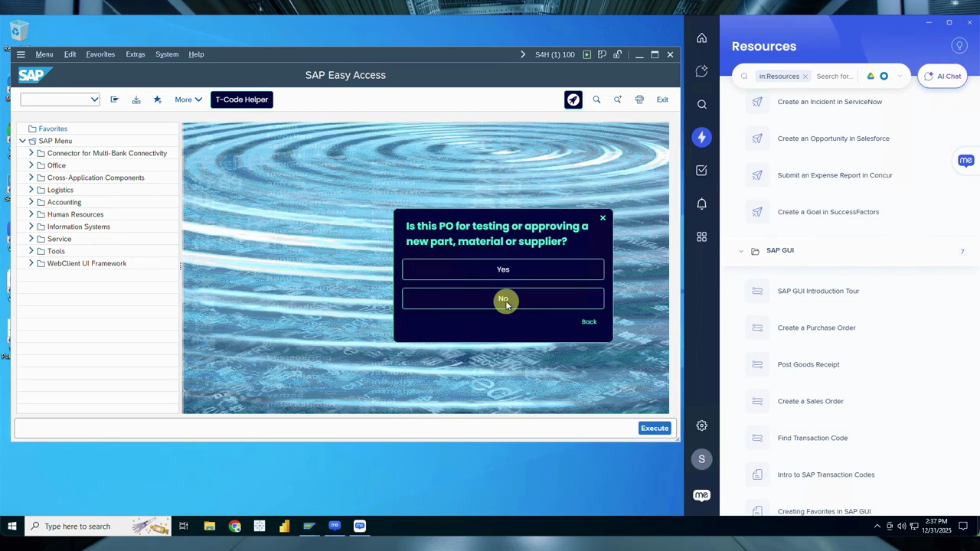Open the notifications bell in sidebar
980x551 pixels.
(x=701, y=204)
